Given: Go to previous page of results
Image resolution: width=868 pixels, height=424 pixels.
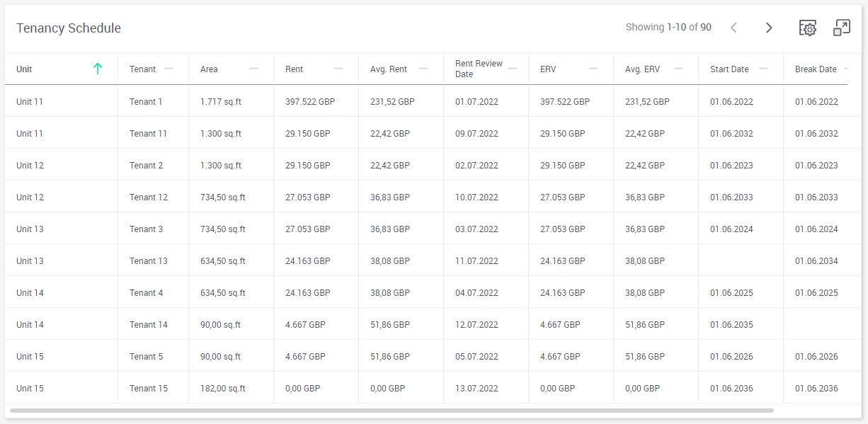Looking at the screenshot, I should pos(733,28).
